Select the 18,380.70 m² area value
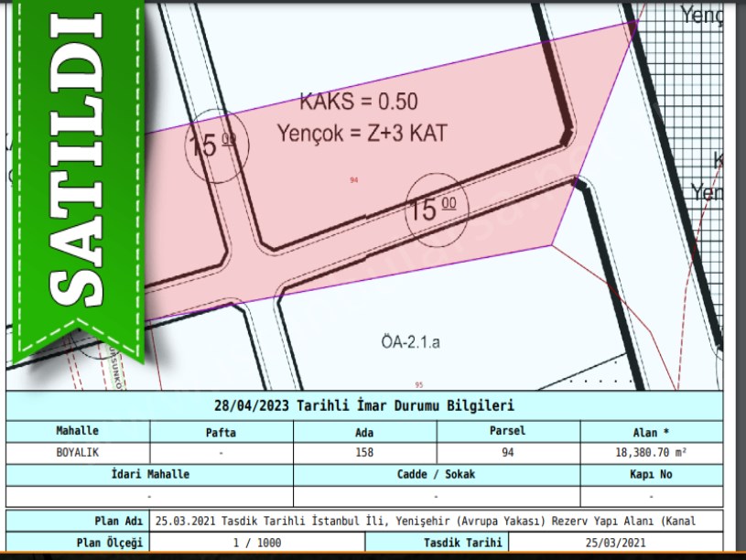The width and height of the screenshot is (746, 560). (651, 452)
